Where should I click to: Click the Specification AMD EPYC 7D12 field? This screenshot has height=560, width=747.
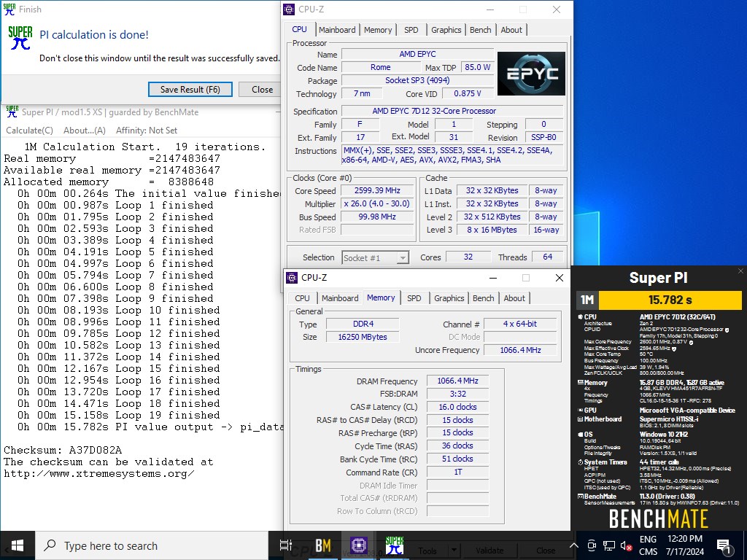click(x=452, y=111)
